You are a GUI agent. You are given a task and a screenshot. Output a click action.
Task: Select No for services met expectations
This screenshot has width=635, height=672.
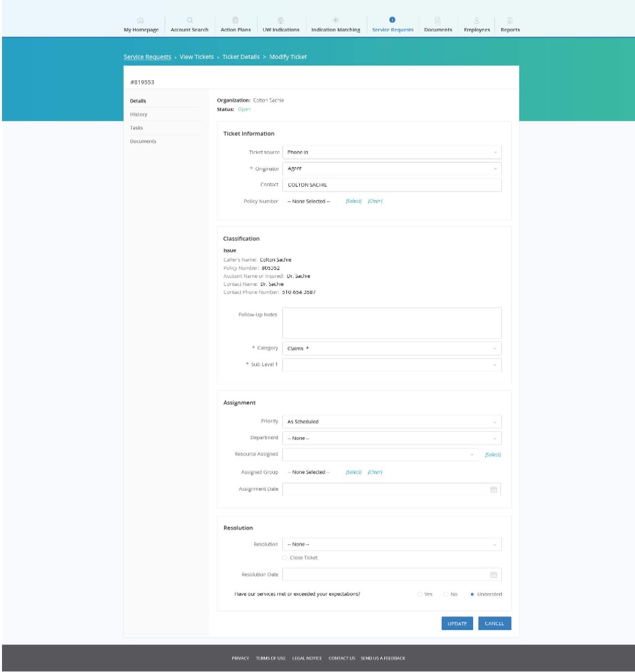click(446, 594)
